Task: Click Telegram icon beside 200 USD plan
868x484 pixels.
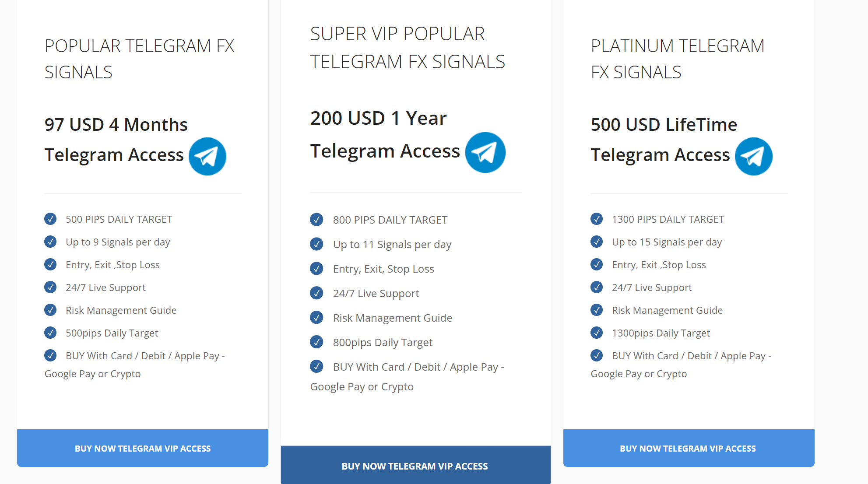Action: coord(485,152)
